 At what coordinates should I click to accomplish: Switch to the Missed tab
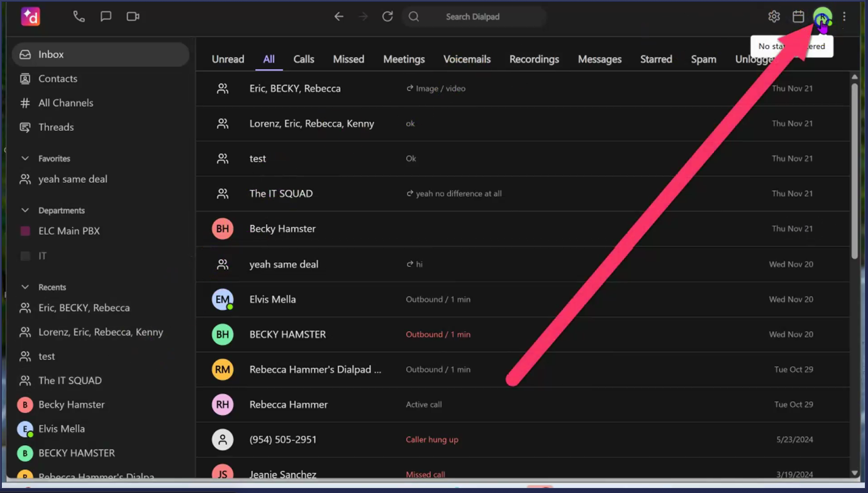point(348,59)
